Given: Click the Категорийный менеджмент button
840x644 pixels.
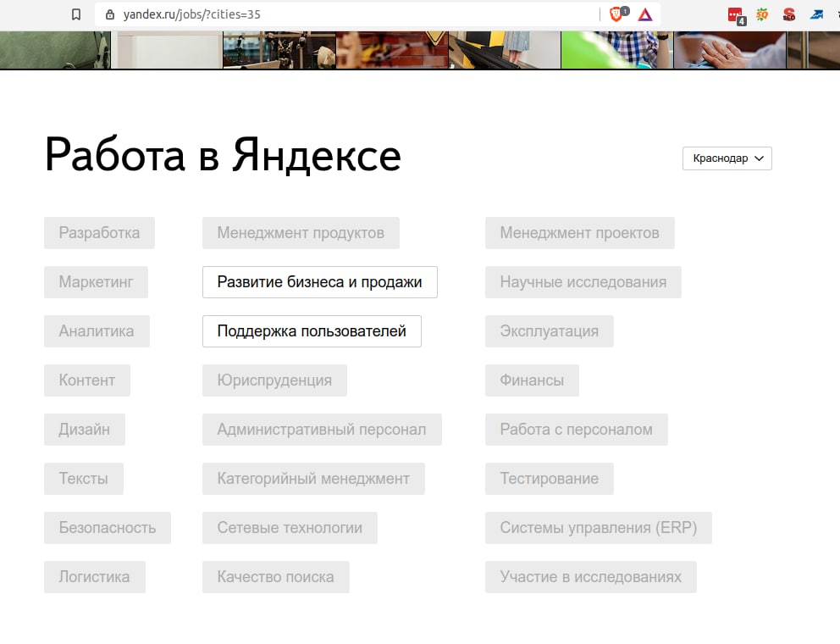Looking at the screenshot, I should pos(313,479).
